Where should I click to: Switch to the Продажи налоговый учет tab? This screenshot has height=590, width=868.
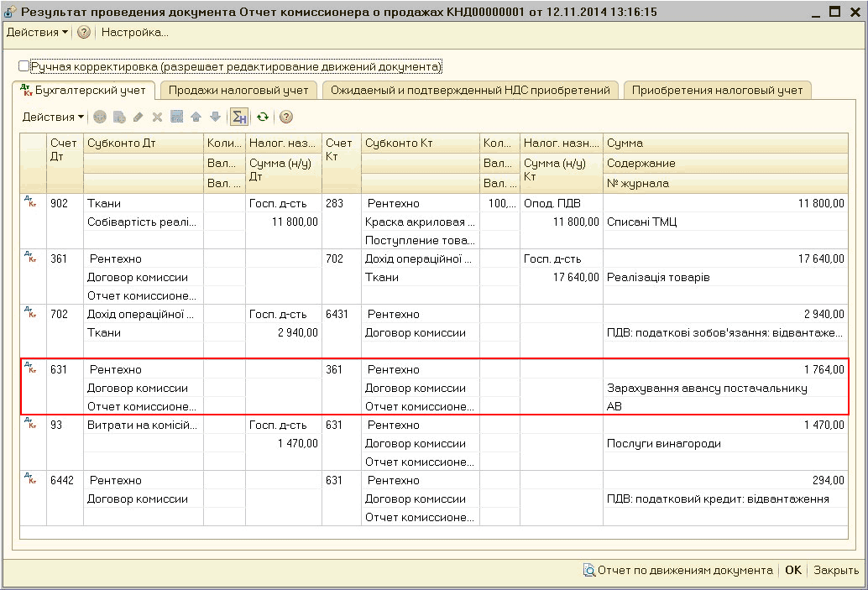[238, 90]
